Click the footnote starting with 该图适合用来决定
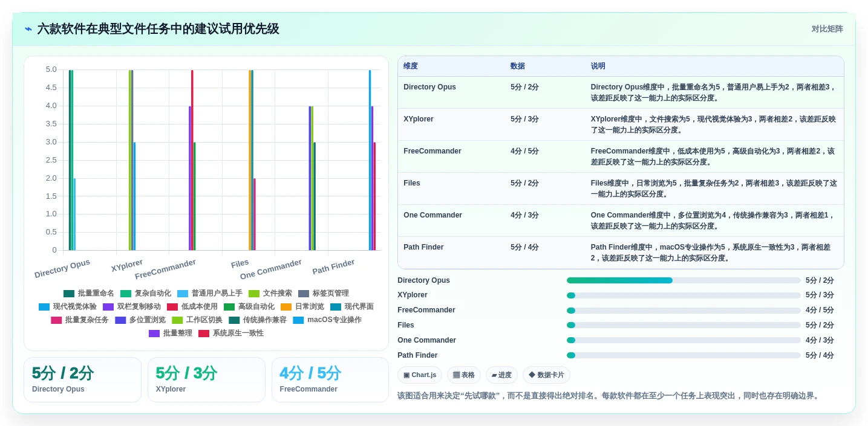The width and height of the screenshot is (868, 426). (609, 396)
